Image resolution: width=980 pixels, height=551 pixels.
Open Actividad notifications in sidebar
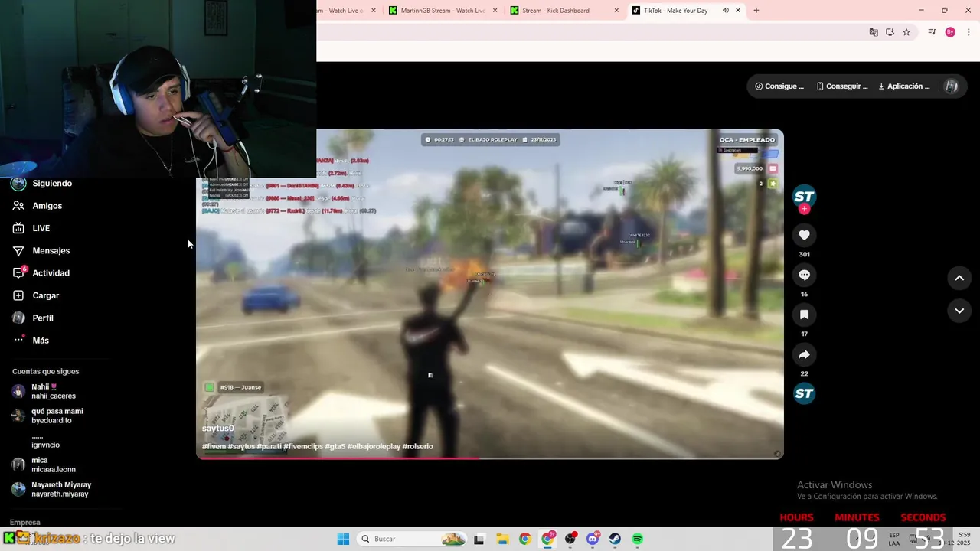pyautogui.click(x=42, y=273)
